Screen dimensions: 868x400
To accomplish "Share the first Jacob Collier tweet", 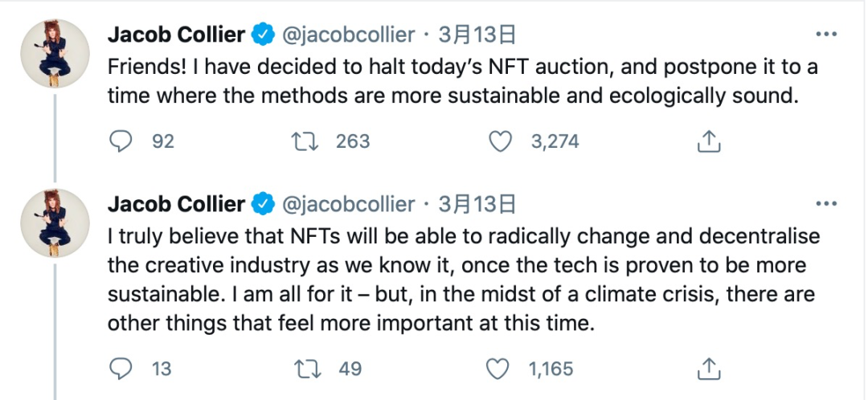I will [x=708, y=141].
